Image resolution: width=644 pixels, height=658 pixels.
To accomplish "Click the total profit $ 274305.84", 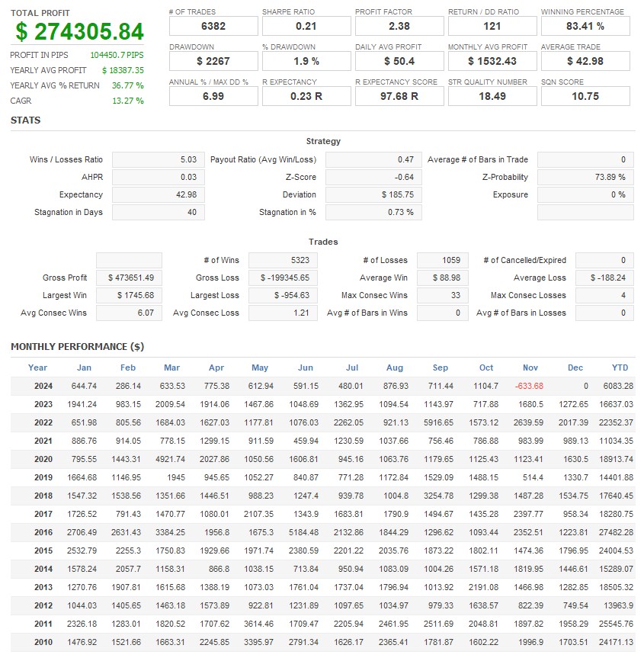I will point(80,31).
